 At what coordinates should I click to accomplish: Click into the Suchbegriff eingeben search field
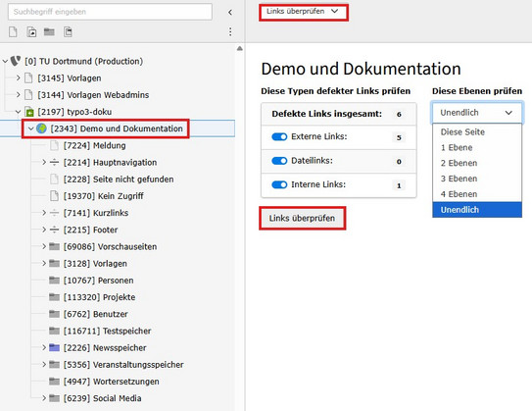click(x=110, y=12)
